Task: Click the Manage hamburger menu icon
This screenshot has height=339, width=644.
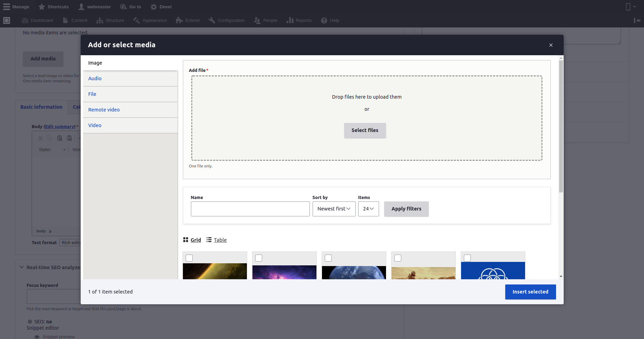Action: click(7, 7)
